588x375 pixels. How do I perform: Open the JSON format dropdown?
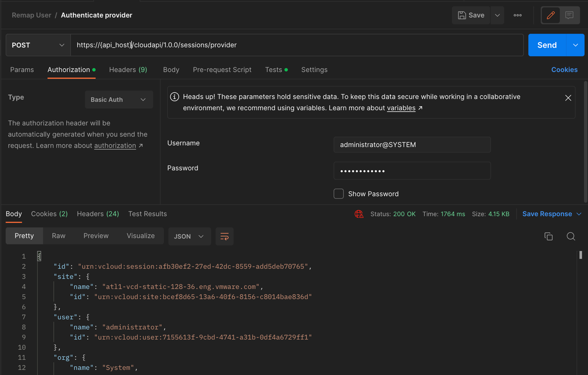click(189, 236)
